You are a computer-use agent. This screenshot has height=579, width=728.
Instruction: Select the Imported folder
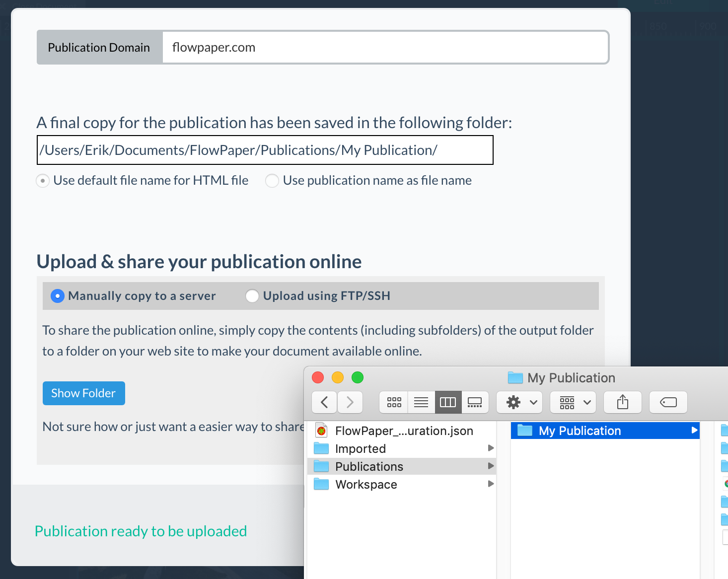[402, 448]
